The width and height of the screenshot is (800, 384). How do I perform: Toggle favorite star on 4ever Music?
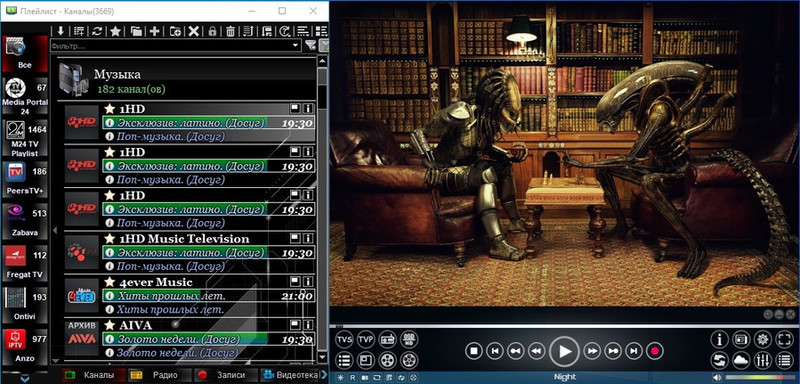pos(109,282)
